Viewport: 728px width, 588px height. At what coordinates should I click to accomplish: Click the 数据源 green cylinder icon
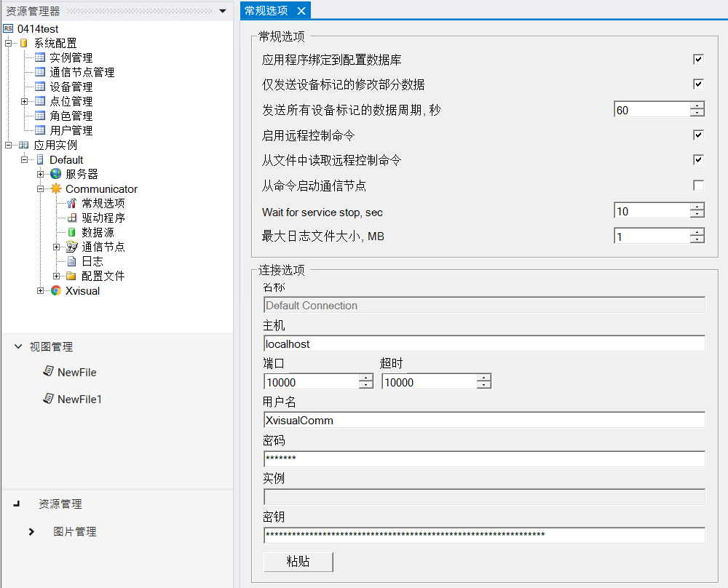coord(71,232)
